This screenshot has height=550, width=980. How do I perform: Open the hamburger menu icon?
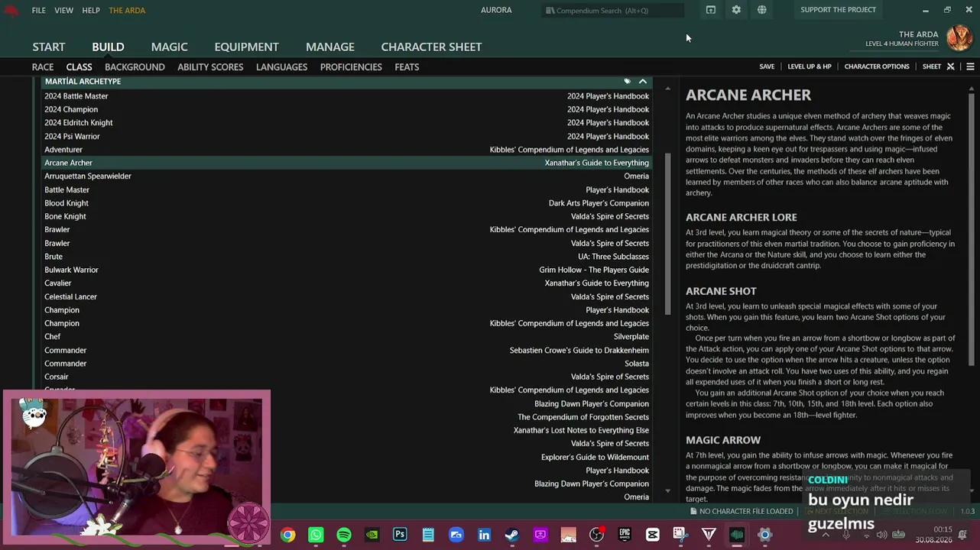(x=970, y=66)
